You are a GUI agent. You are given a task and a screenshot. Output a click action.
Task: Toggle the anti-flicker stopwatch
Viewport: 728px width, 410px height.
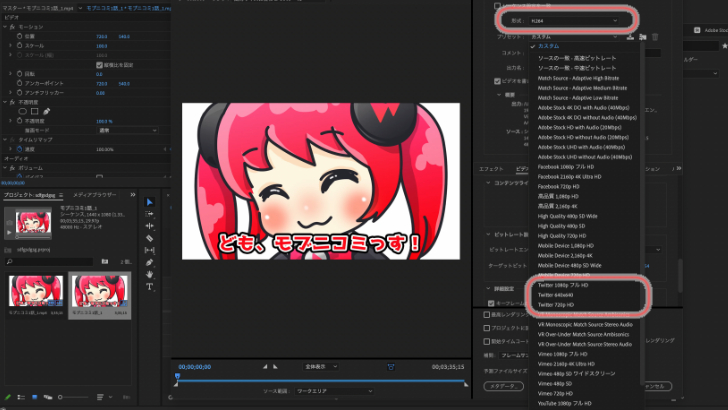20,92
